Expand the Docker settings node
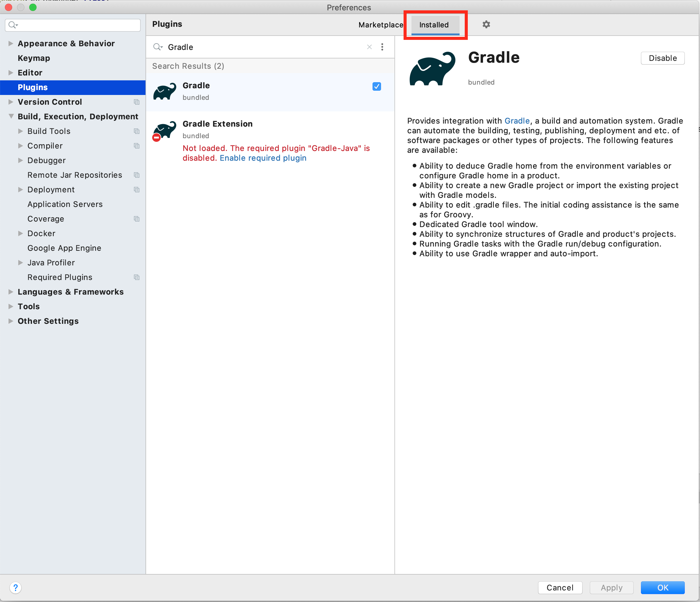This screenshot has width=700, height=602. [21, 233]
